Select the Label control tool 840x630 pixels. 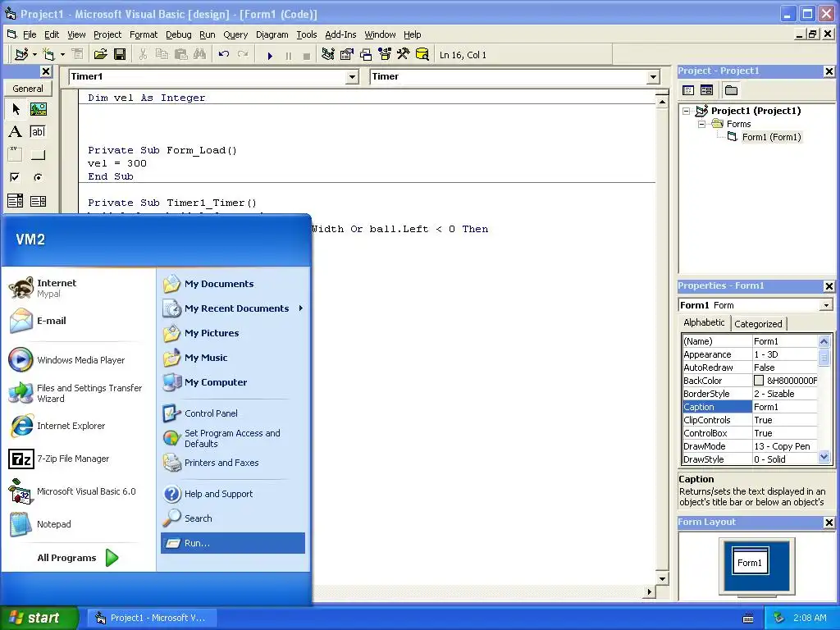(15, 132)
